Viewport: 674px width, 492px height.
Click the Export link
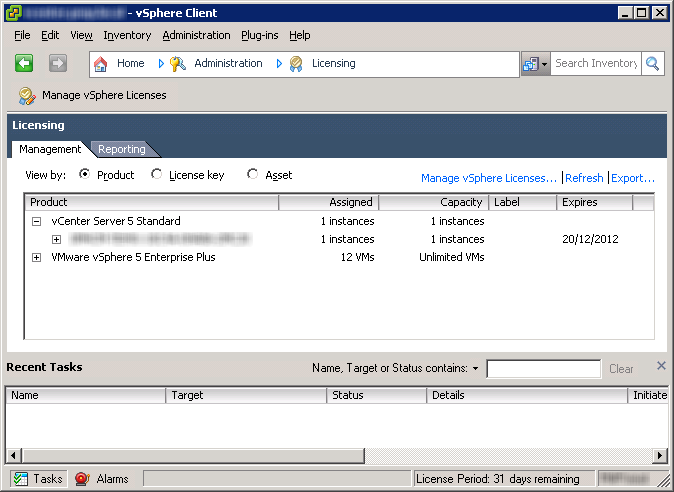[632, 178]
